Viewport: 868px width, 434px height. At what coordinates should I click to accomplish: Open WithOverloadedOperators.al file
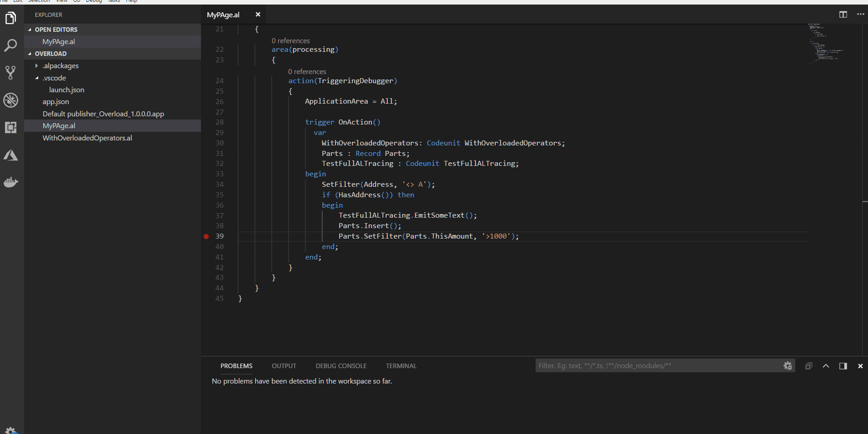(87, 138)
